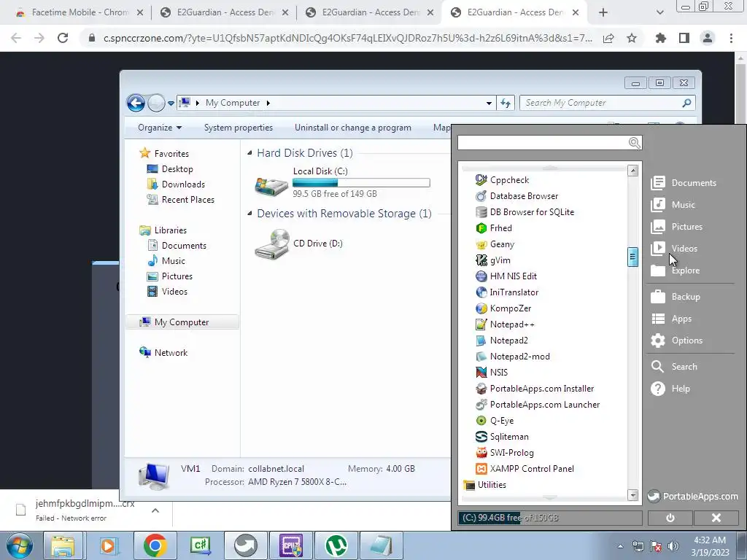Open the PortableApps Documents folder
Screen dimensions: 747x560
click(x=684, y=183)
